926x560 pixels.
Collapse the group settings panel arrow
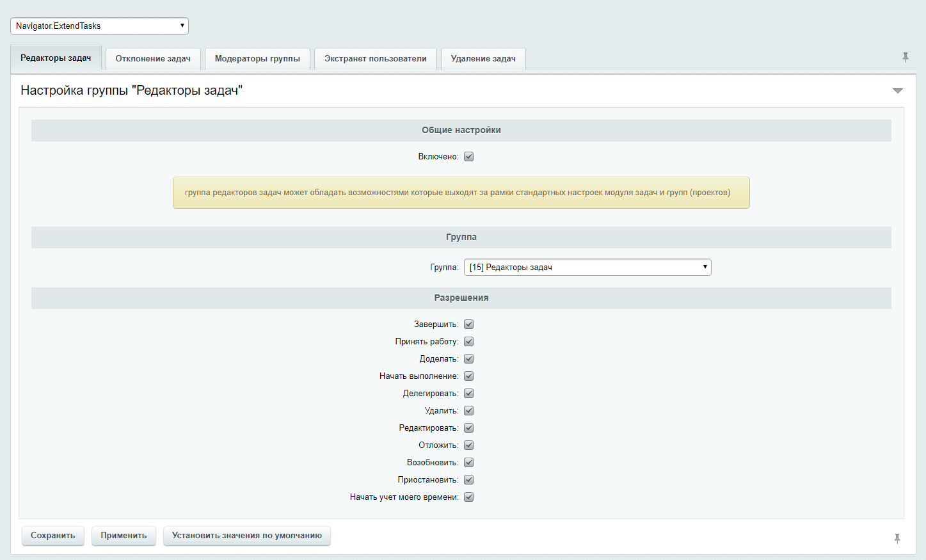[x=898, y=91]
